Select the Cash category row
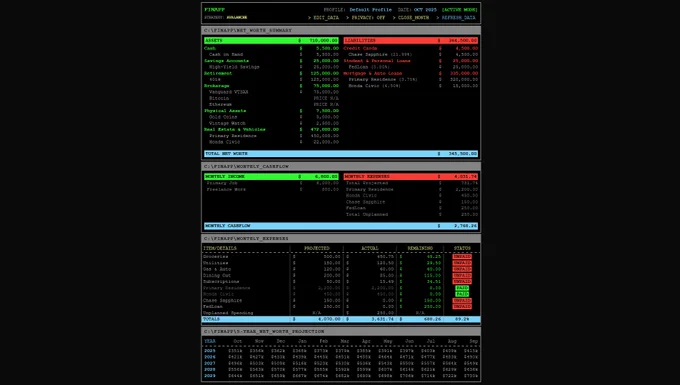 click(x=271, y=48)
